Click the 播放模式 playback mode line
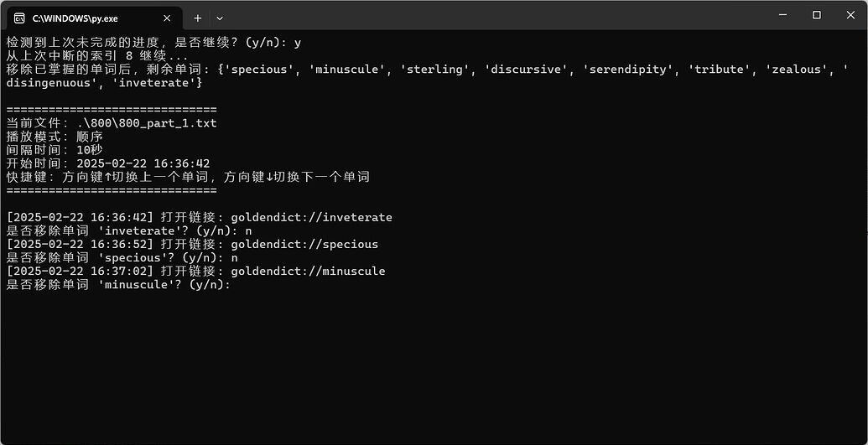 55,137
